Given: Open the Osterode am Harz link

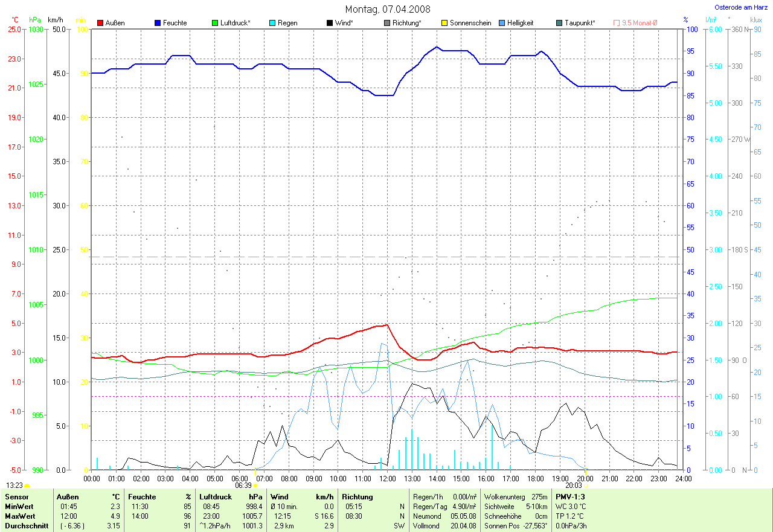Looking at the screenshot, I should (741, 7).
